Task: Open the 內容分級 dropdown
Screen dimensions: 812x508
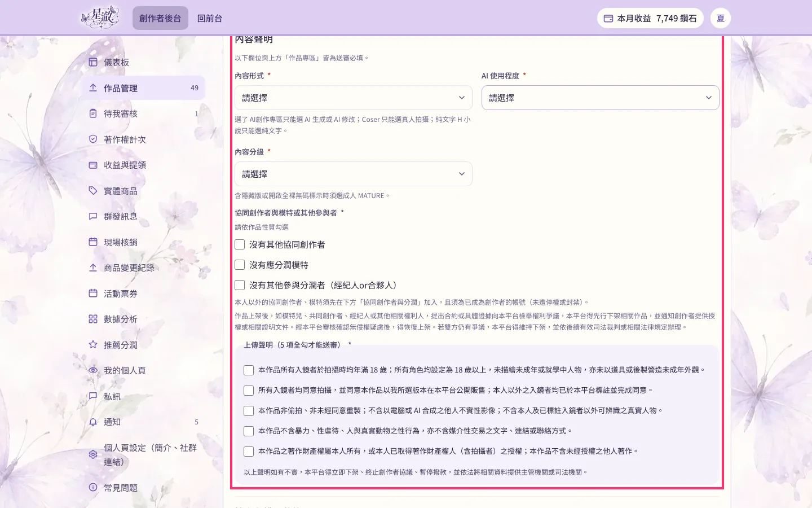Action: [x=354, y=174]
